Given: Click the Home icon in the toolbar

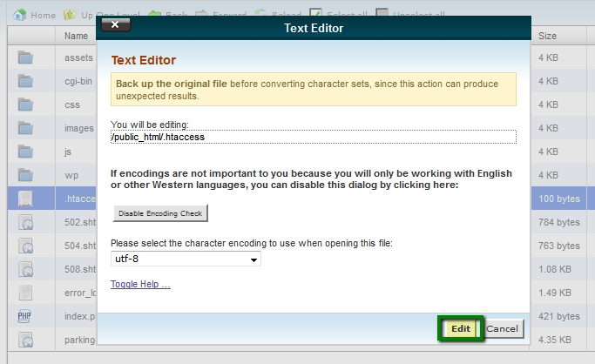Looking at the screenshot, I should coord(19,15).
